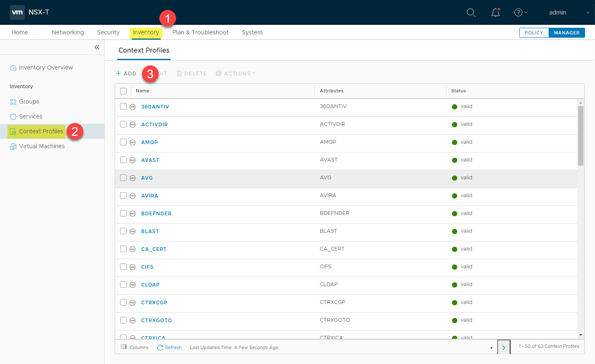Click the VMware vm logo
The width and height of the screenshot is (595, 364).
coord(17,12)
